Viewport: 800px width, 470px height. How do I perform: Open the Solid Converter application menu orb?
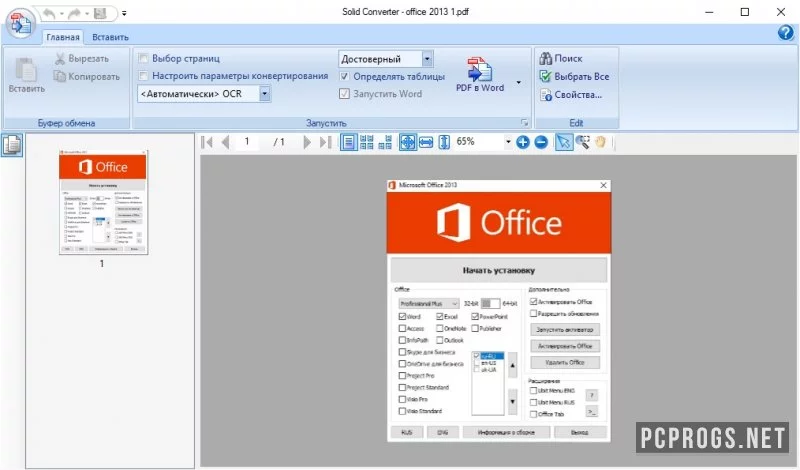pyautogui.click(x=20, y=22)
